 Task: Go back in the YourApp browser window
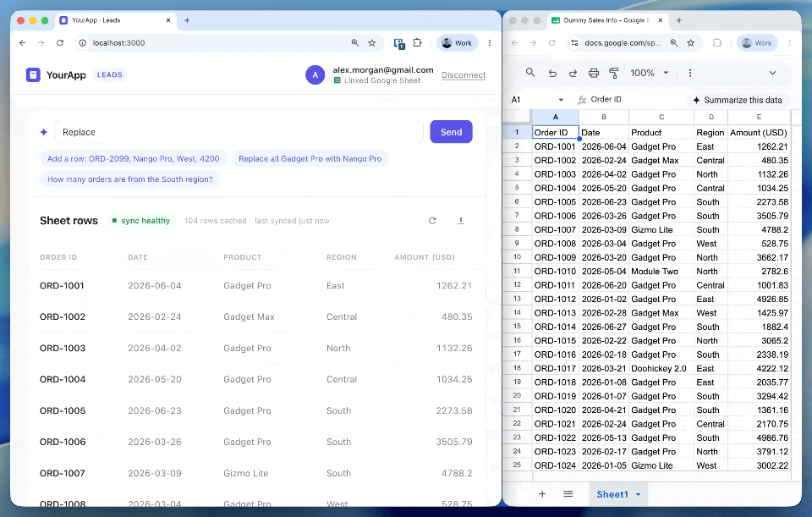coord(22,43)
